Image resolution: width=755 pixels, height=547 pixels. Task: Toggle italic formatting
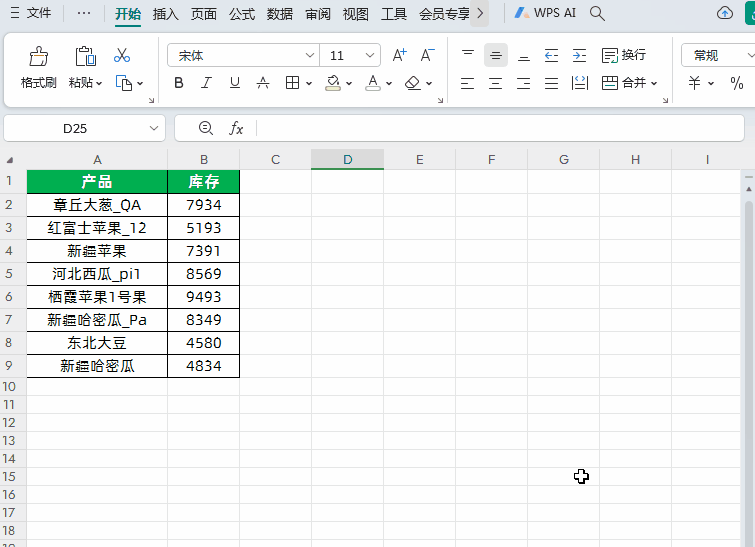207,83
